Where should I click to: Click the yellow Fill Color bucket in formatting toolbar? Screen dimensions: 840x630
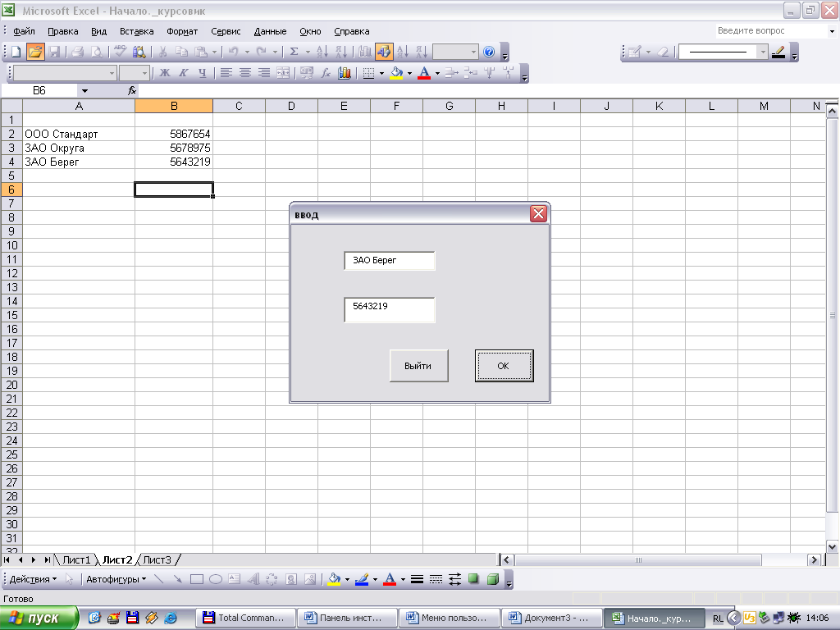(x=396, y=73)
